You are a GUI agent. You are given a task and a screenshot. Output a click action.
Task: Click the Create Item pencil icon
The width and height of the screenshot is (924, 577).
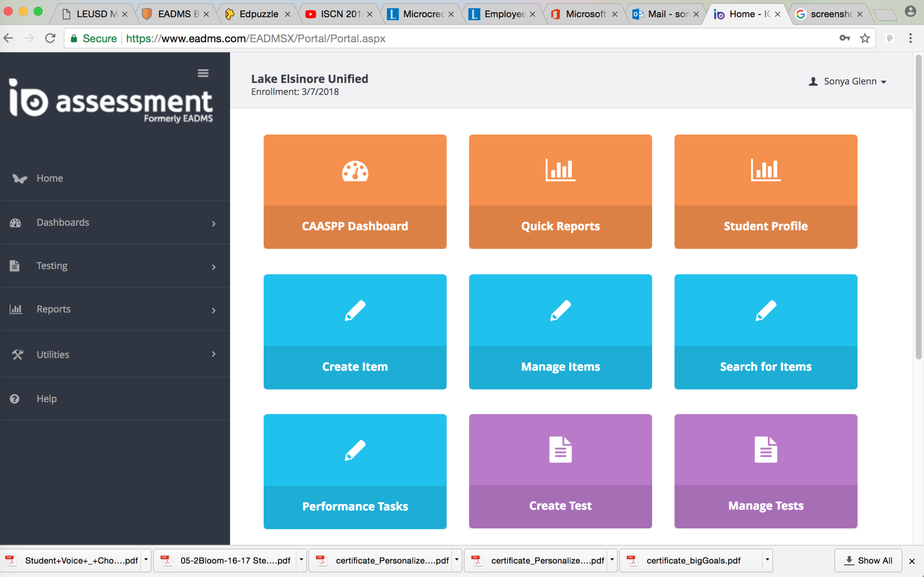(x=355, y=311)
